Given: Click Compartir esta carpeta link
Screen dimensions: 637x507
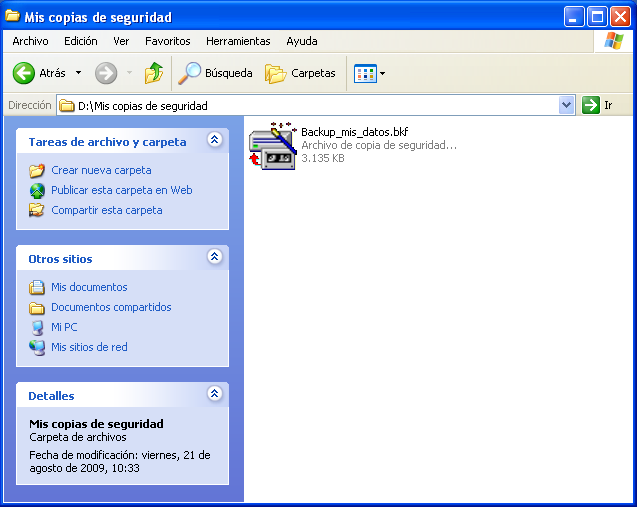Looking at the screenshot, I should [106, 210].
